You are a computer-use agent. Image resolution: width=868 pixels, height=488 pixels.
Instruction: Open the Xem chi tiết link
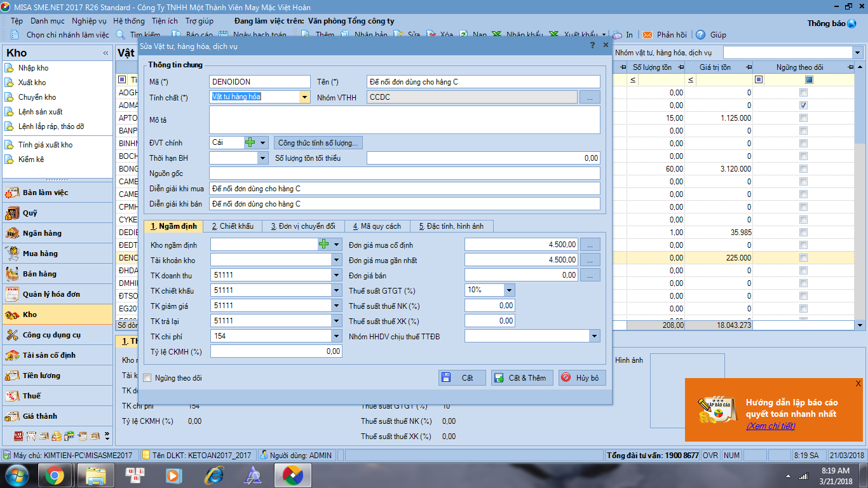tap(770, 426)
